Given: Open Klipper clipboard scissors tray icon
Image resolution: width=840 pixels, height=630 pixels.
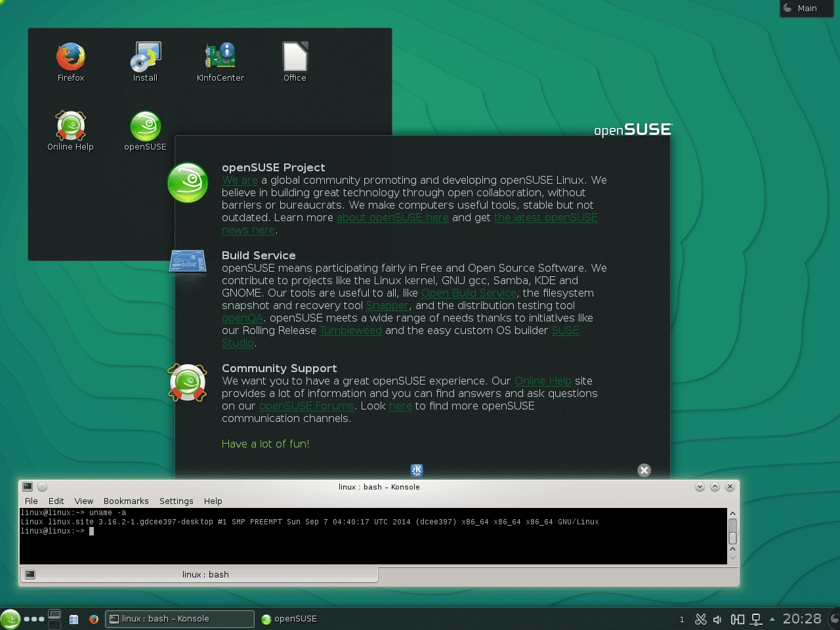Looking at the screenshot, I should click(701, 619).
